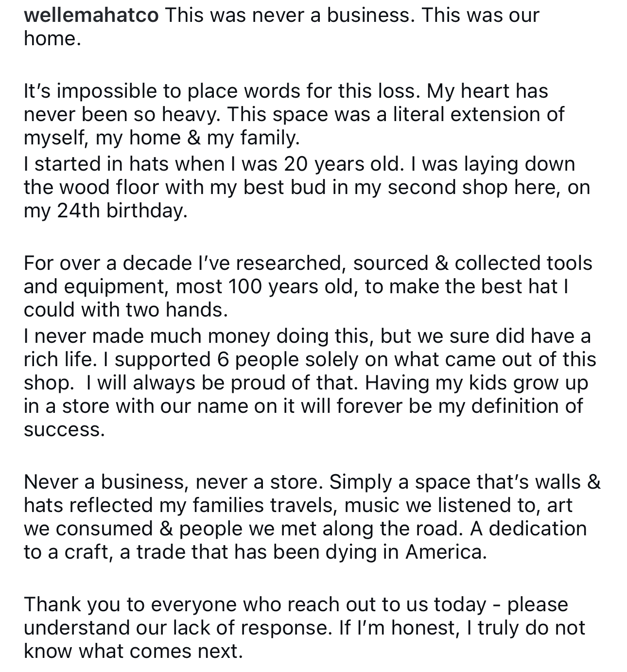627x672 pixels.
Task: Select the line starting "It's impossible to place words"
Action: 286,91
